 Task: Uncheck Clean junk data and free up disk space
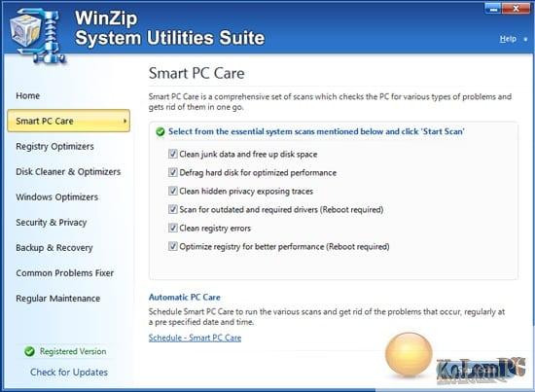coord(172,154)
